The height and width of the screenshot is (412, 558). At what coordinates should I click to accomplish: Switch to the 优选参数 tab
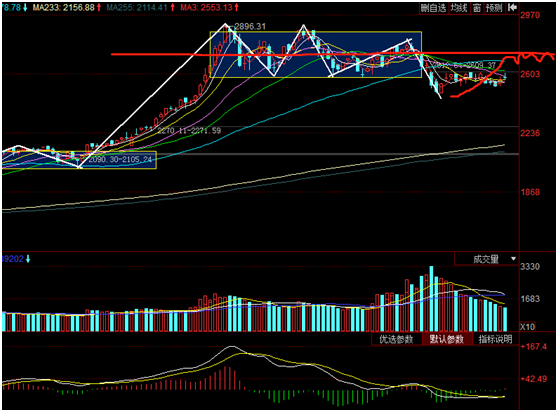pos(396,339)
